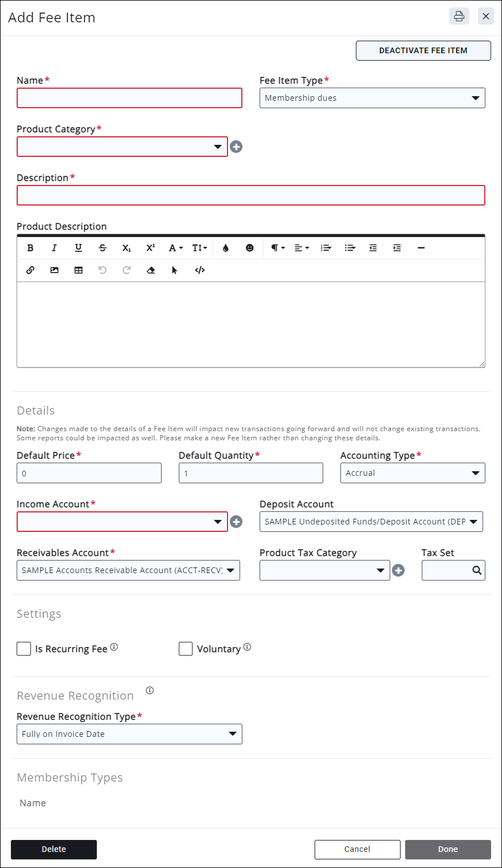Insert an emoticon using smiley icon

[x=250, y=248]
